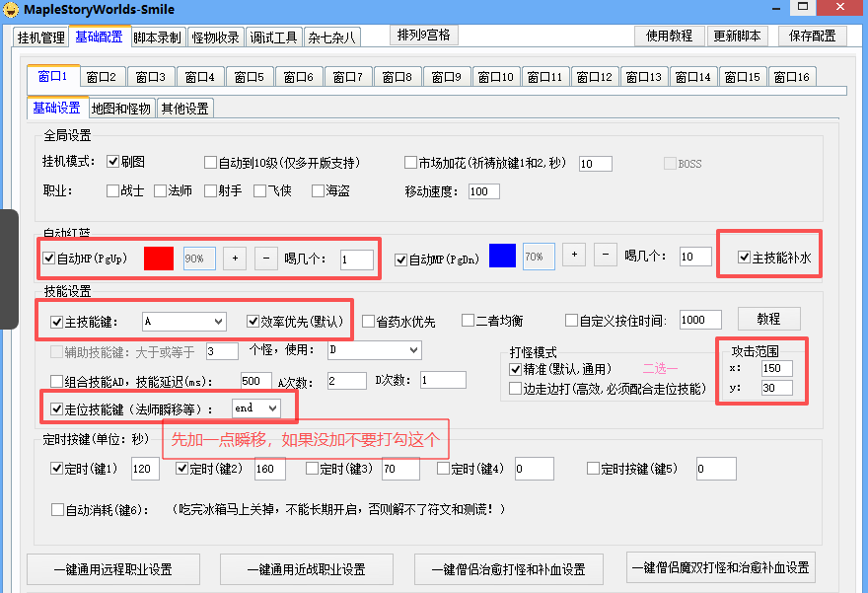Select the 窗口5 tab

click(x=252, y=77)
